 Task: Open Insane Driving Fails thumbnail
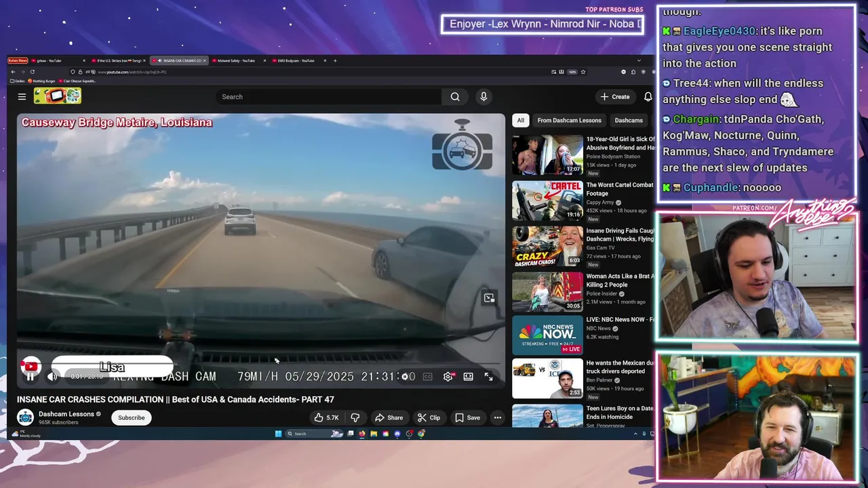click(547, 246)
